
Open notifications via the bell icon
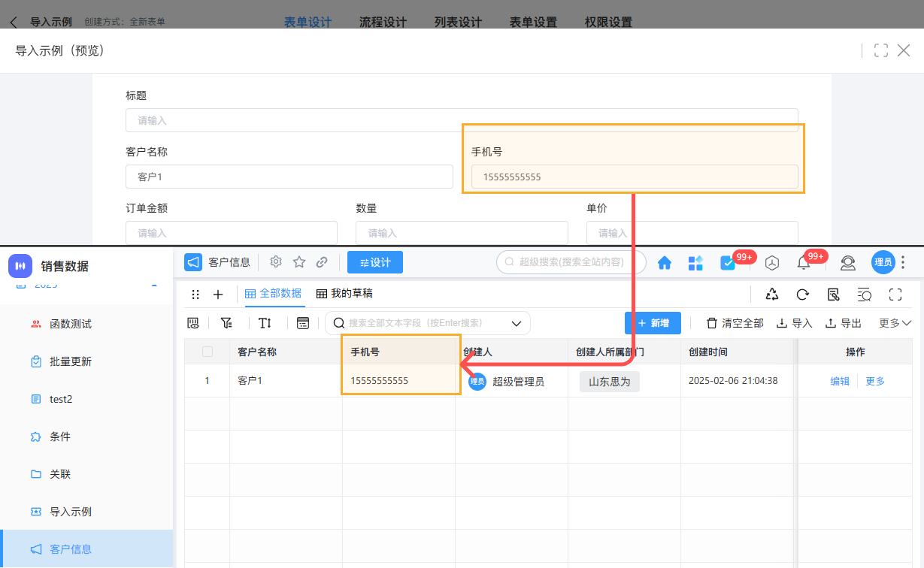pos(805,263)
